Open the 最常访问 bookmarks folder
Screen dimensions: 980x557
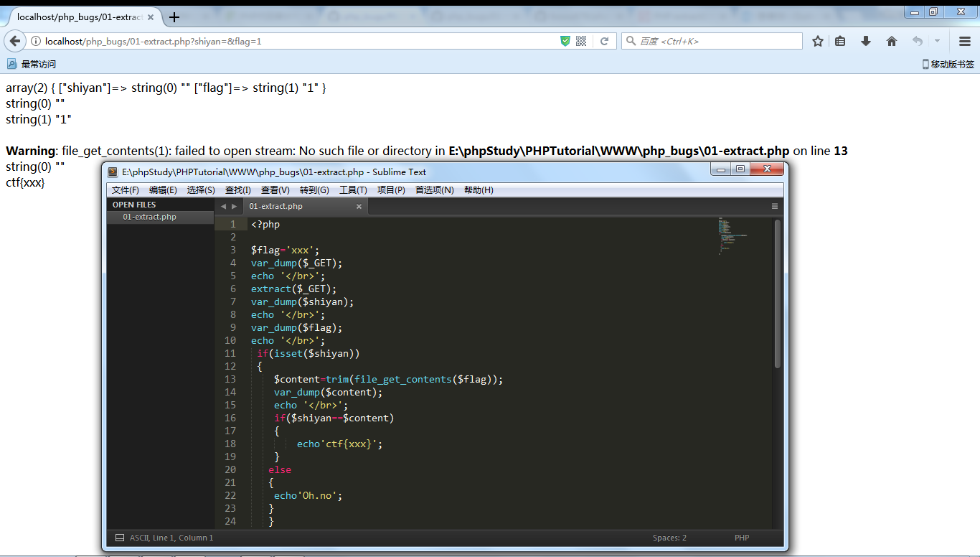pyautogui.click(x=32, y=64)
